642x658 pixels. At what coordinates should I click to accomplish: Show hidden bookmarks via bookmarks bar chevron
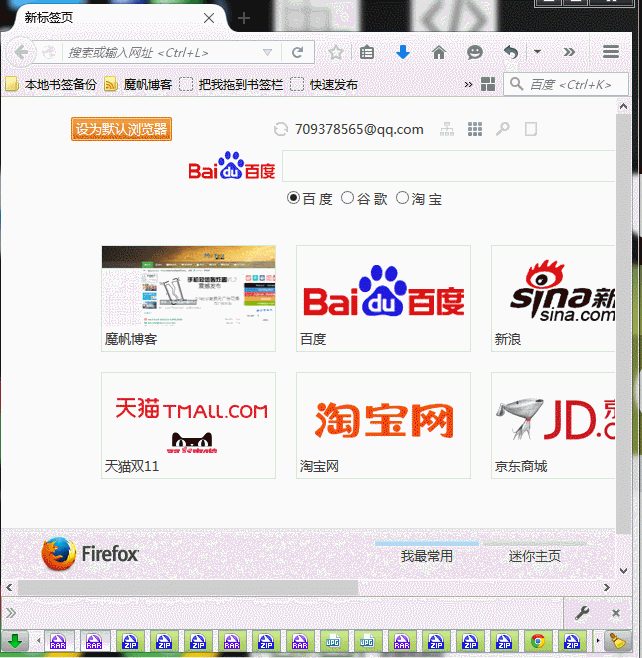pyautogui.click(x=468, y=85)
